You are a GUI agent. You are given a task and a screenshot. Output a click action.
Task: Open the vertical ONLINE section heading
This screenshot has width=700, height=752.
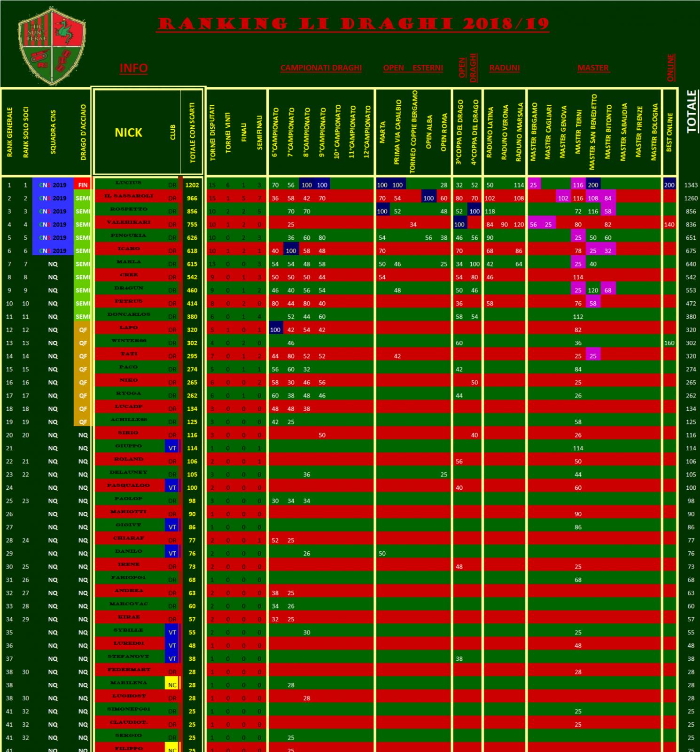coord(670,68)
